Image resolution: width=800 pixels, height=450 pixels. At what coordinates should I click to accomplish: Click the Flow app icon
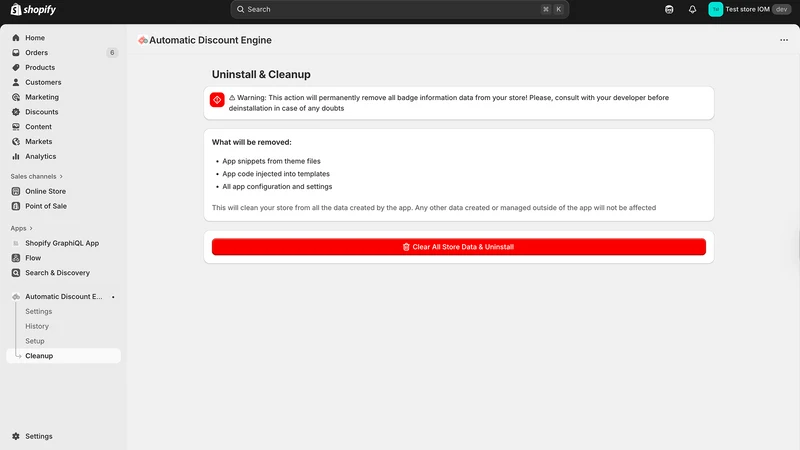[16, 258]
